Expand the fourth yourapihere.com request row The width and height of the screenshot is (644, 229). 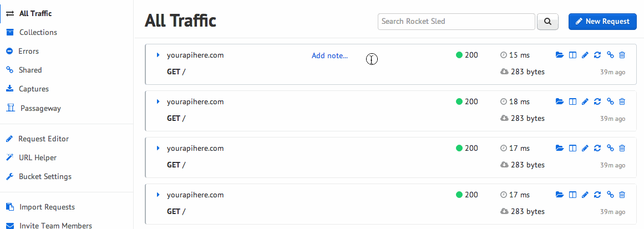click(158, 195)
